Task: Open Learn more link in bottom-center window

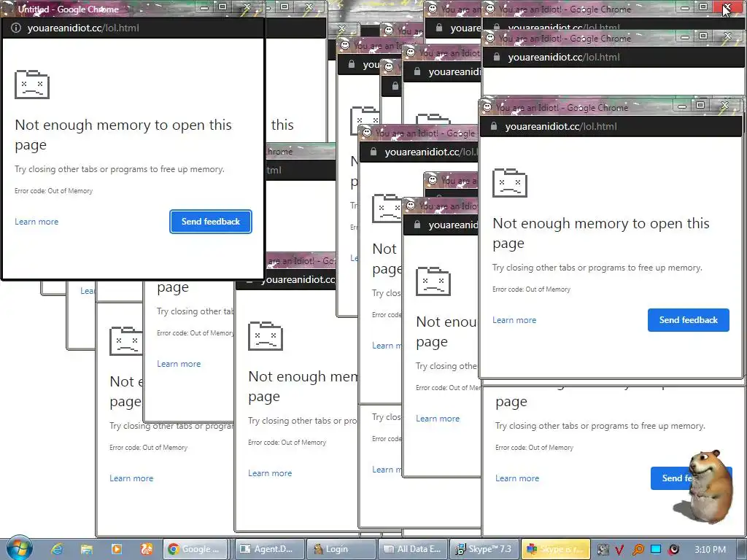Action: point(270,472)
